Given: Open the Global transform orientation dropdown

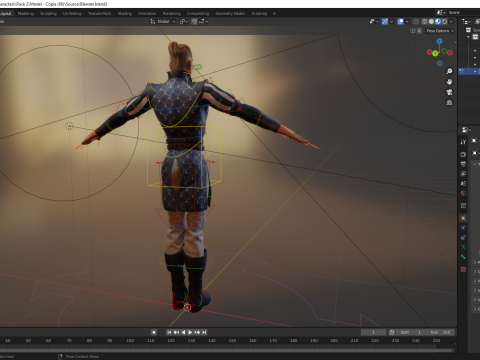Looking at the screenshot, I should [x=163, y=22].
